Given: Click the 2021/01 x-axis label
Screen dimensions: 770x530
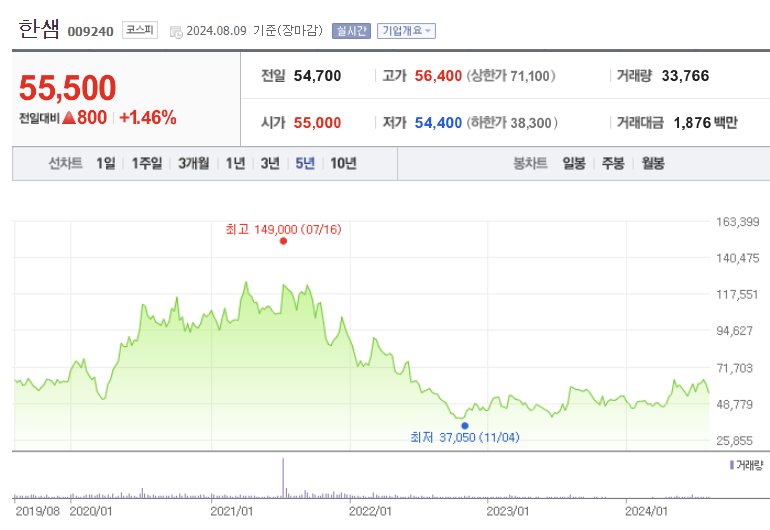Looking at the screenshot, I should click(x=232, y=511).
